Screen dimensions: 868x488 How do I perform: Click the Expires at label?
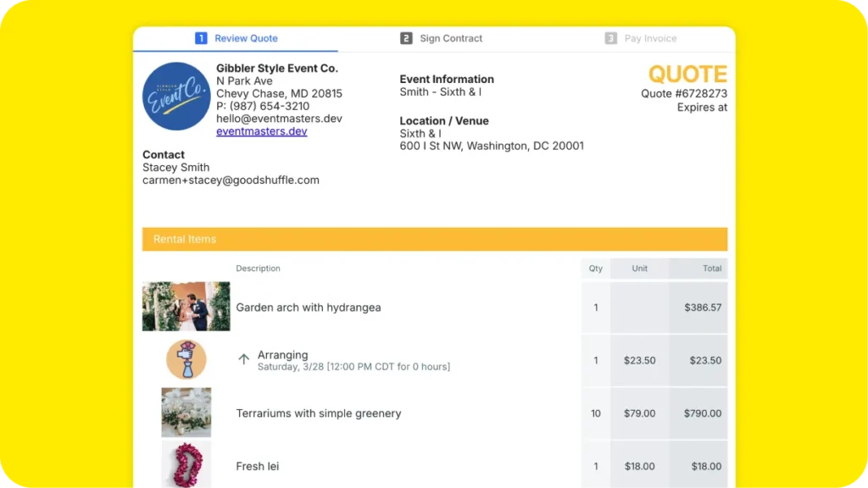[x=702, y=108]
